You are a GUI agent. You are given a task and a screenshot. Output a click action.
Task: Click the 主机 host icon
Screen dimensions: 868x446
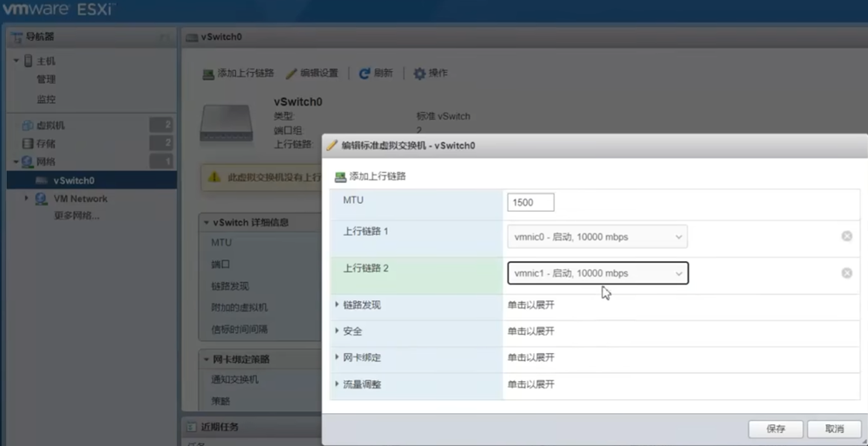[x=29, y=61]
